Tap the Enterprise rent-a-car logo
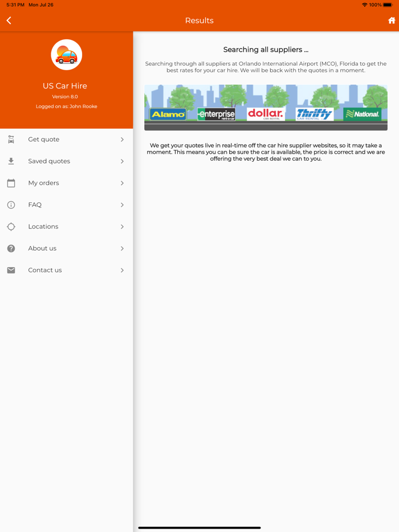This screenshot has width=399, height=532. [216, 114]
